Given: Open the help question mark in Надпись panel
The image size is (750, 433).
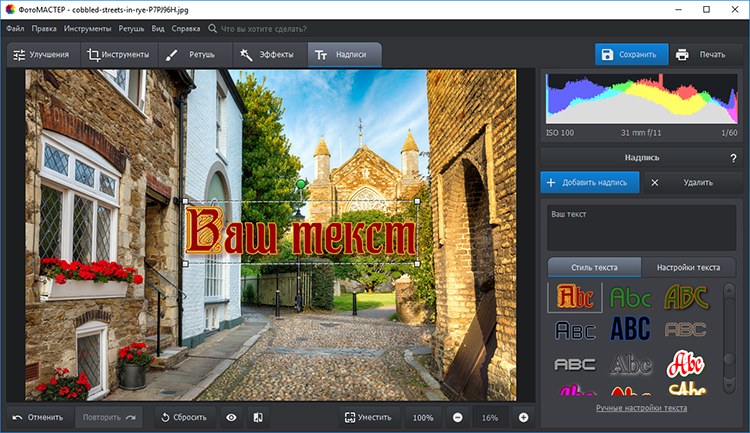Looking at the screenshot, I should click(733, 158).
